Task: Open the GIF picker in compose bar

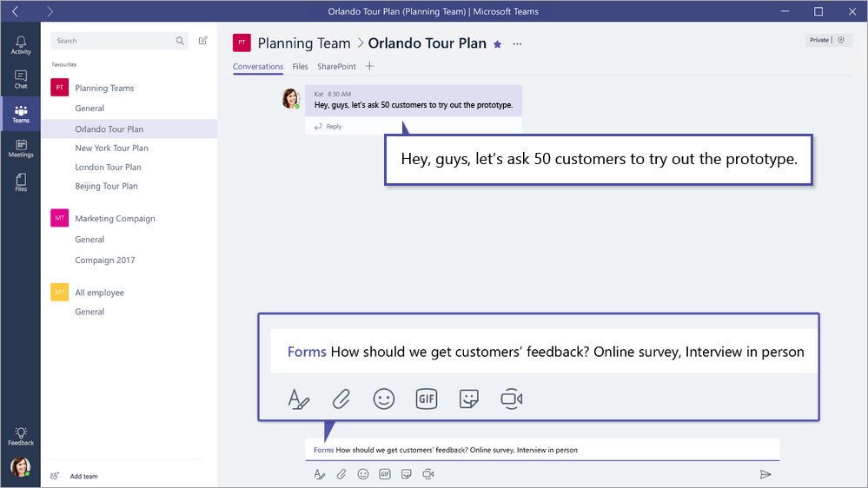Action: click(x=385, y=474)
